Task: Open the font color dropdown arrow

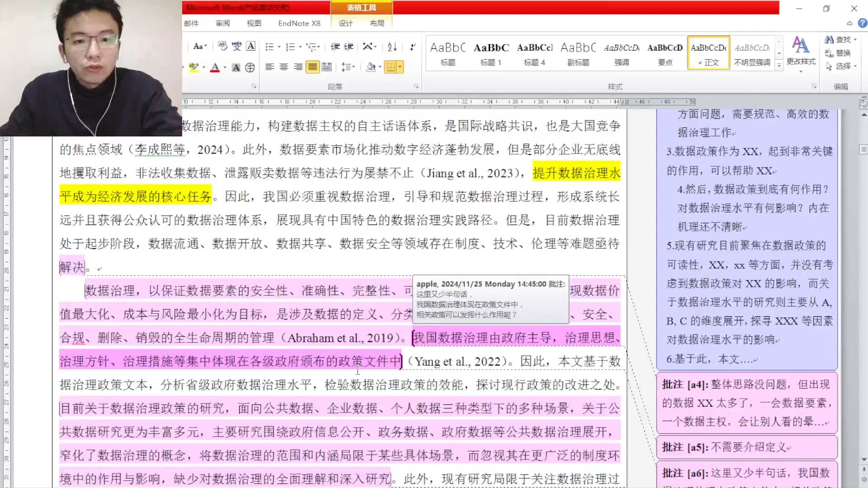Action: coord(224,68)
